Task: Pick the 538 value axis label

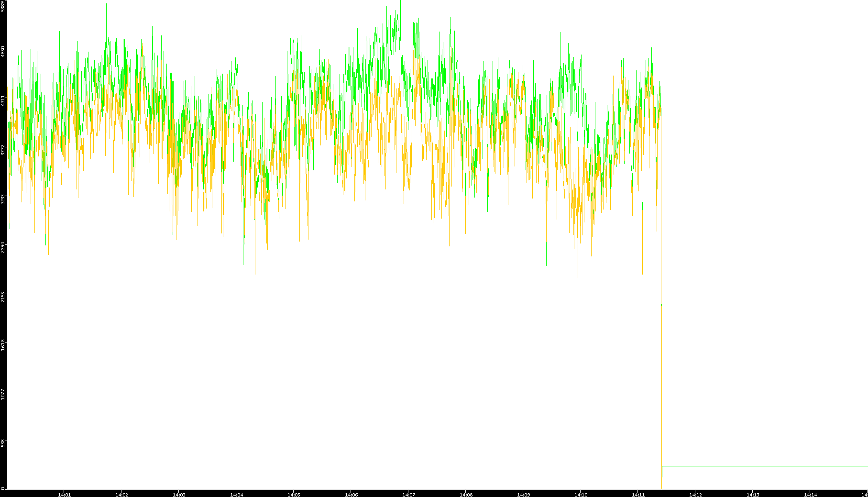Action: click(x=3, y=443)
